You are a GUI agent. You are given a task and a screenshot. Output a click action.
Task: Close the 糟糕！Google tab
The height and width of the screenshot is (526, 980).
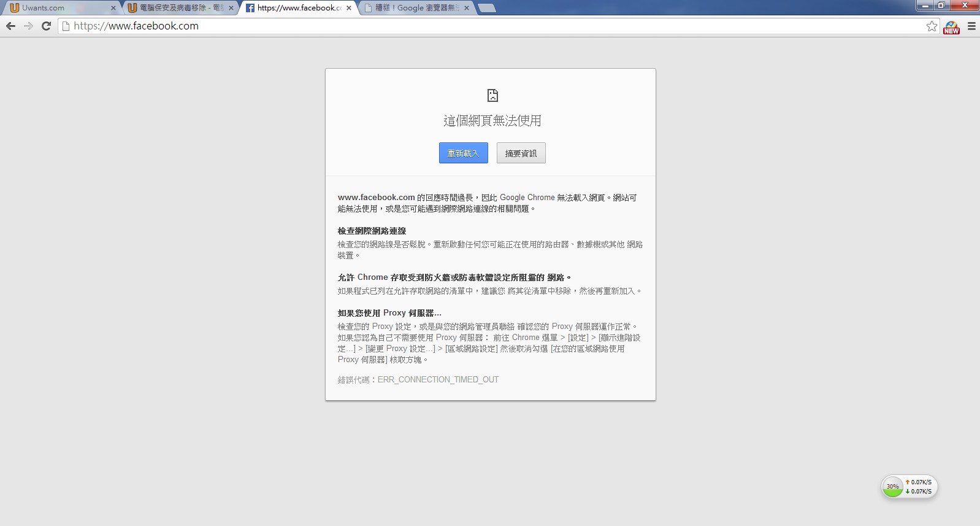click(467, 8)
